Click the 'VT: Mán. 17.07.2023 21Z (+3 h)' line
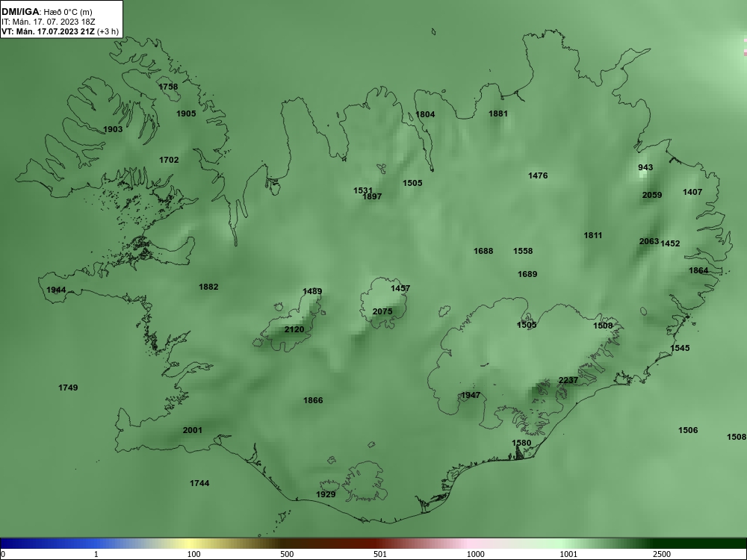Screen dimensions: 747x560 [x=60, y=32]
